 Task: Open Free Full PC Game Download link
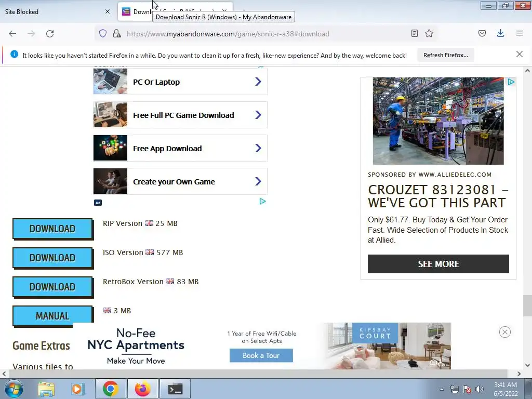(x=180, y=115)
